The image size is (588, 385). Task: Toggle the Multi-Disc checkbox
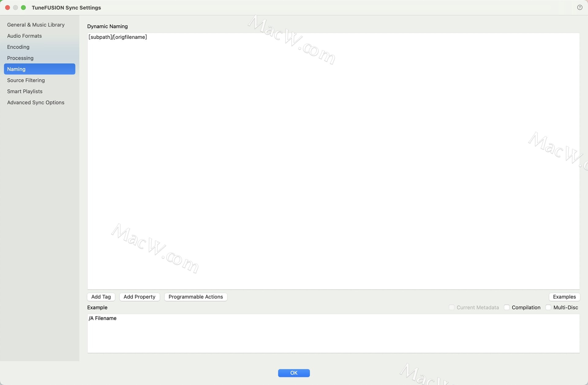548,307
